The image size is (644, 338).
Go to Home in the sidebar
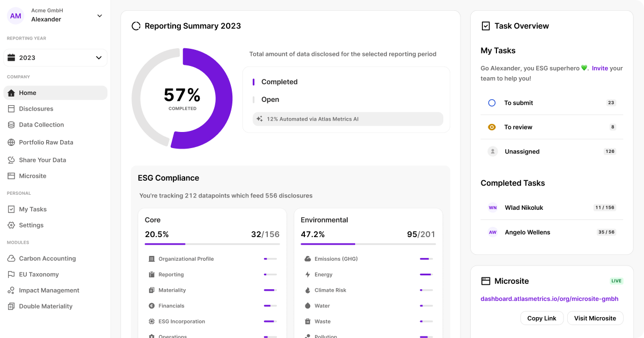click(x=55, y=93)
